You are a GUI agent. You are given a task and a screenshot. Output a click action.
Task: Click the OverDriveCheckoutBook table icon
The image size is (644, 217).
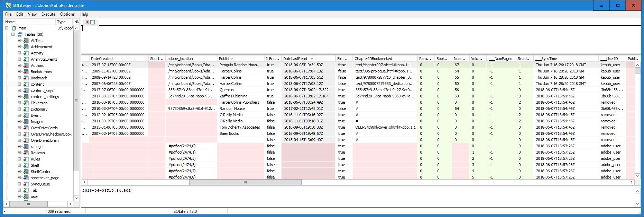(26, 134)
